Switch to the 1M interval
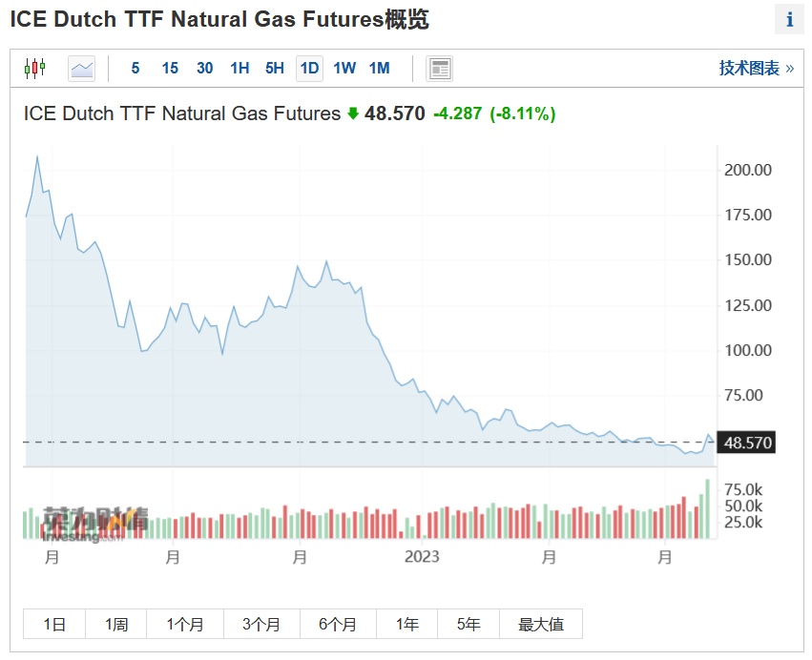The width and height of the screenshot is (812, 660). 379,69
